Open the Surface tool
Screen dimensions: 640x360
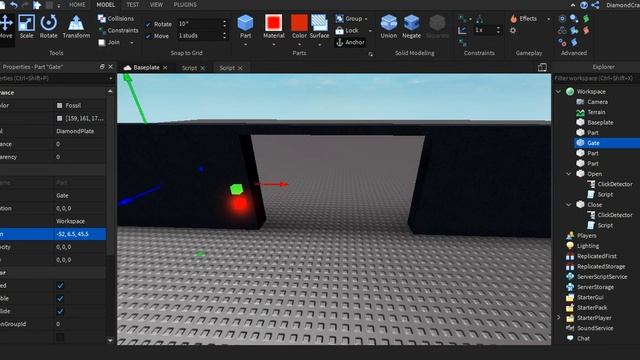point(319,27)
